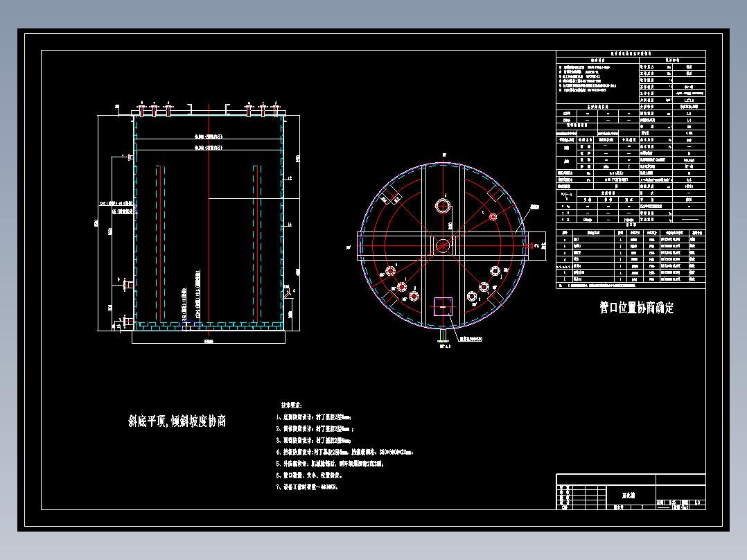This screenshot has height=560, width=747.
Task: Click the title block center name cell
Action: [x=631, y=496]
